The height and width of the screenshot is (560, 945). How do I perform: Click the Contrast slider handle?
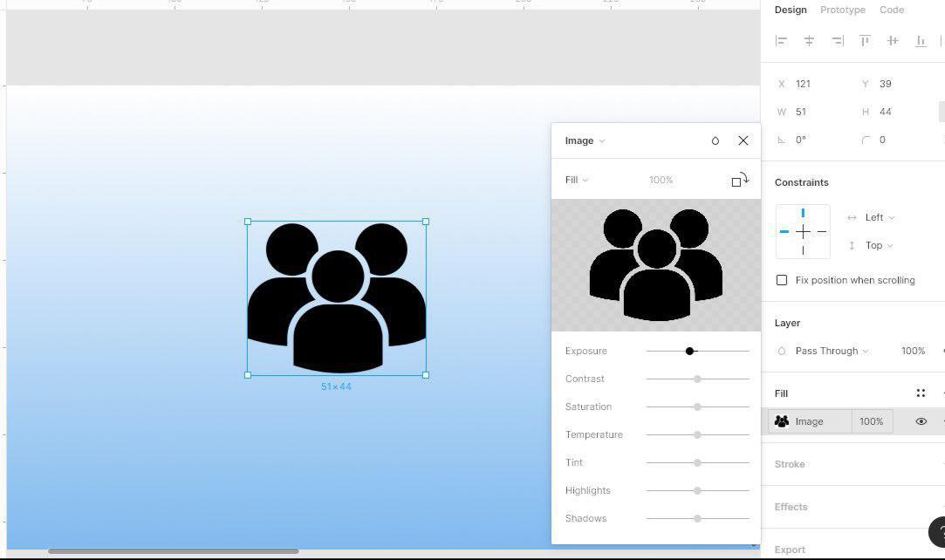[697, 379]
